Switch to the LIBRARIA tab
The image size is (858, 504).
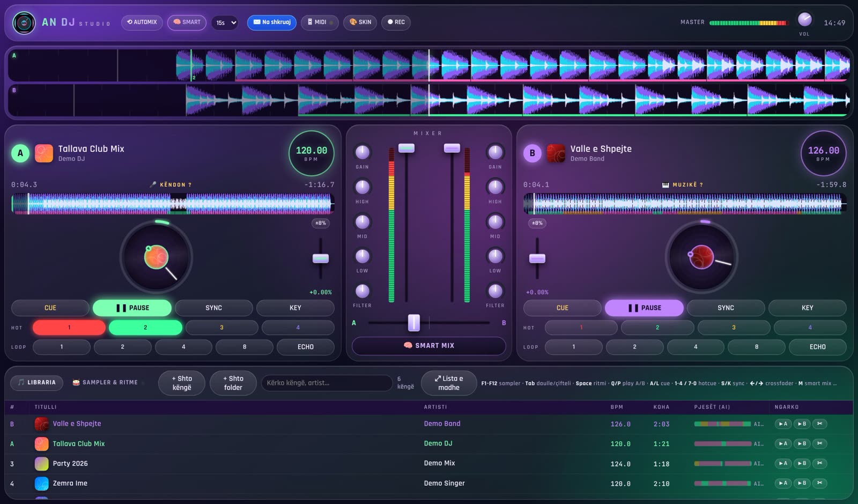[x=37, y=382]
